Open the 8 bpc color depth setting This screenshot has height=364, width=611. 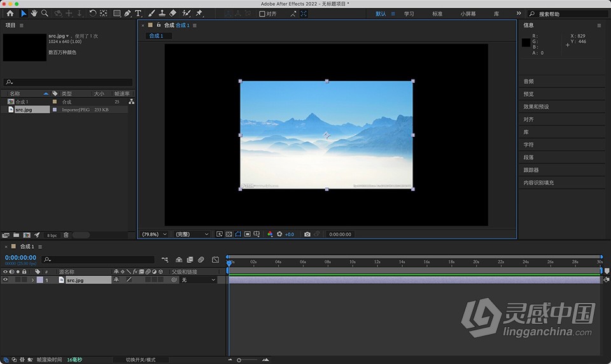tap(52, 235)
